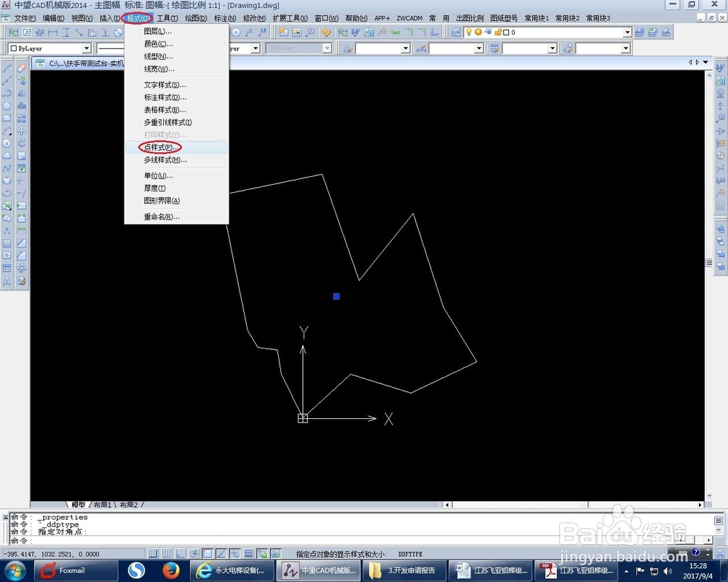The image size is (728, 582).
Task: Select the Circle draw tool
Action: click(7, 143)
